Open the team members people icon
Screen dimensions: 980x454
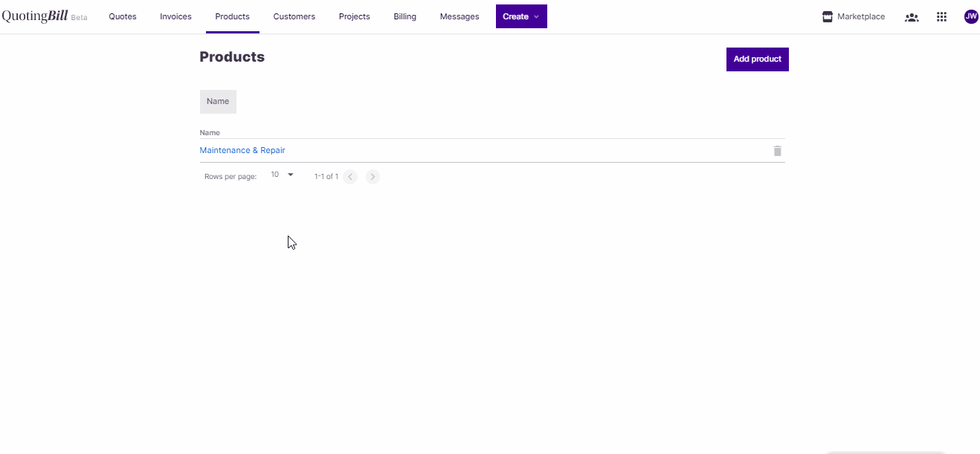pyautogui.click(x=912, y=17)
